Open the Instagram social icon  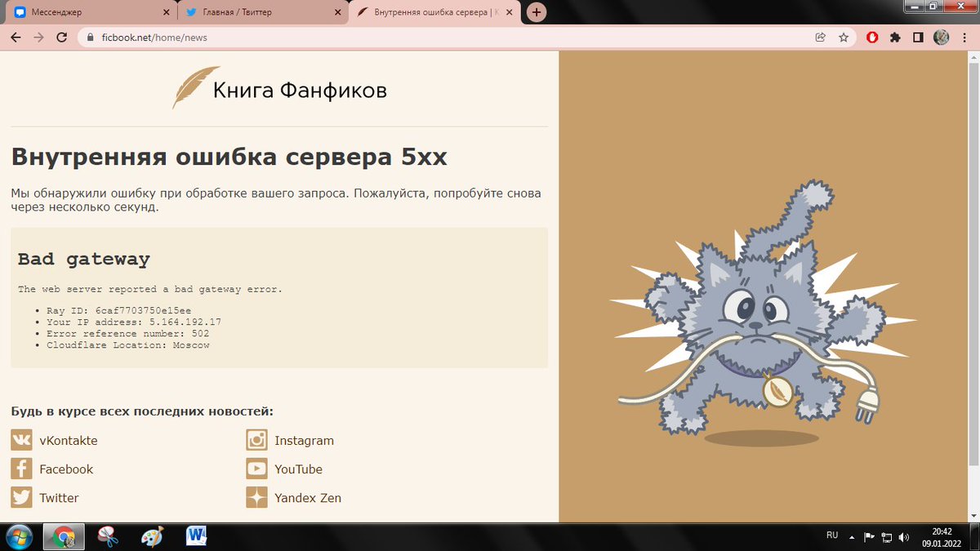256,440
